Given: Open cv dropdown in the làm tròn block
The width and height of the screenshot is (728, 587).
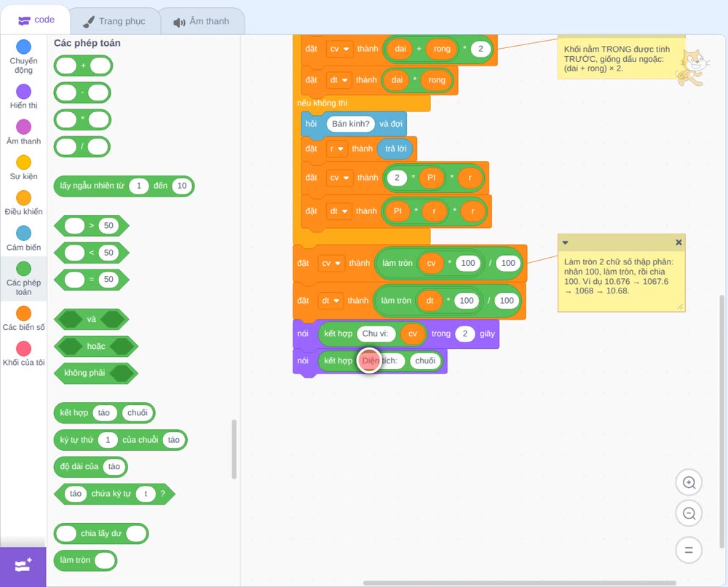Looking at the screenshot, I should coord(331,264).
